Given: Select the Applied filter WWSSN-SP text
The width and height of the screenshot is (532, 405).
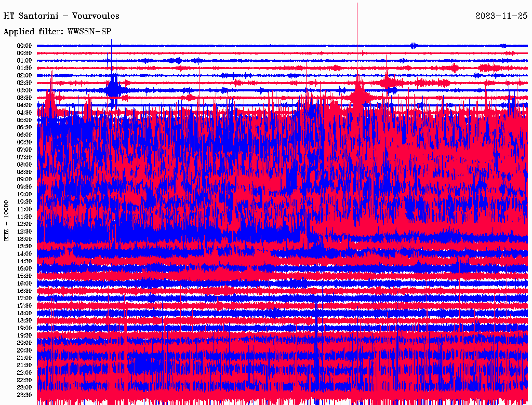Looking at the screenshot, I should coord(57,32).
